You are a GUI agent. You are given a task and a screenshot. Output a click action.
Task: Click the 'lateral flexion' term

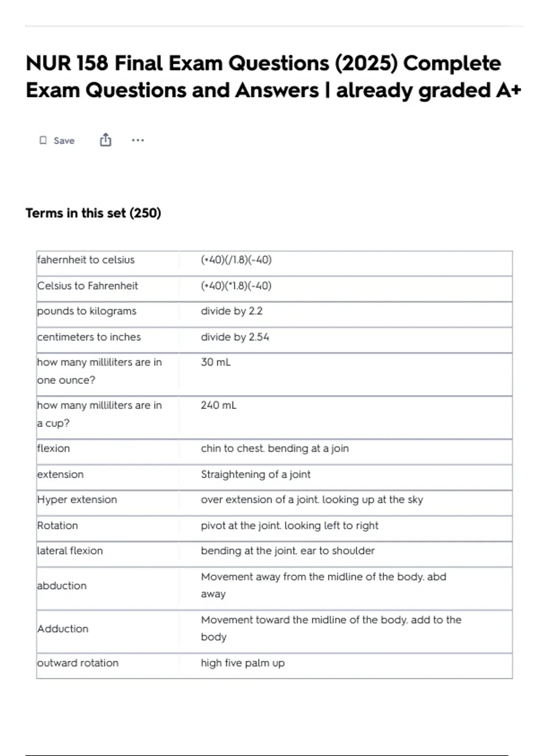tap(70, 551)
